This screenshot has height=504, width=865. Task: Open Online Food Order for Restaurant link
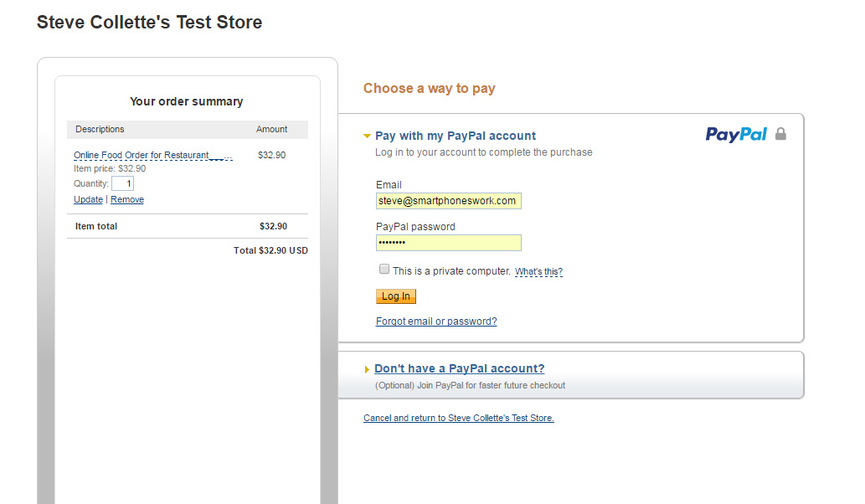click(x=153, y=156)
